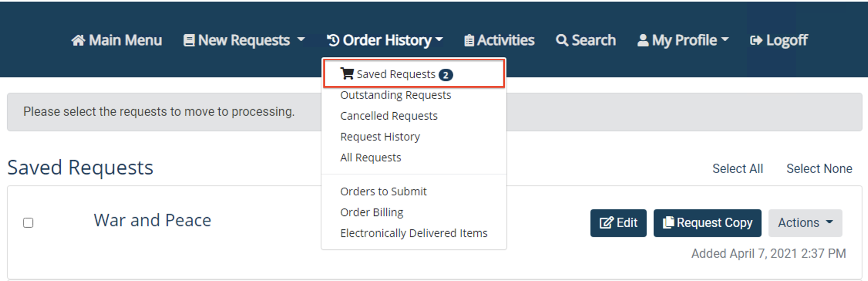The width and height of the screenshot is (868, 281).
Task: Choose Electronically Delivered Items menu entry
Action: tap(414, 233)
